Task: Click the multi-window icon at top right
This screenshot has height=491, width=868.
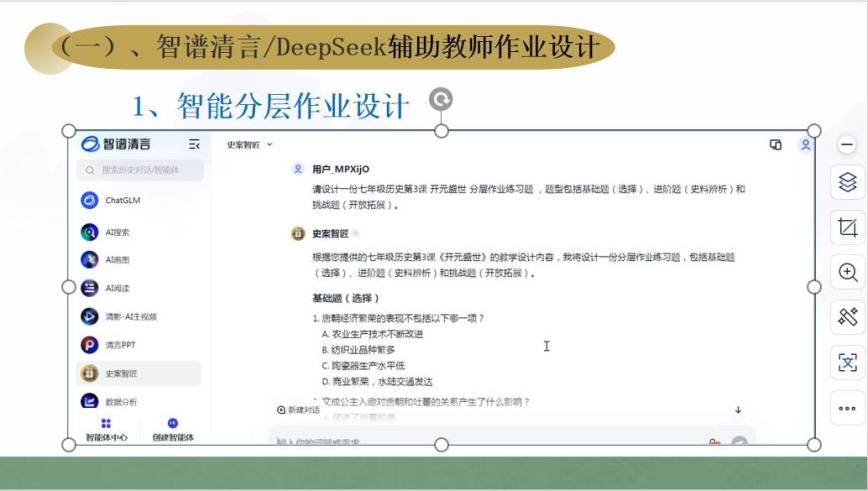Action: coord(775,145)
